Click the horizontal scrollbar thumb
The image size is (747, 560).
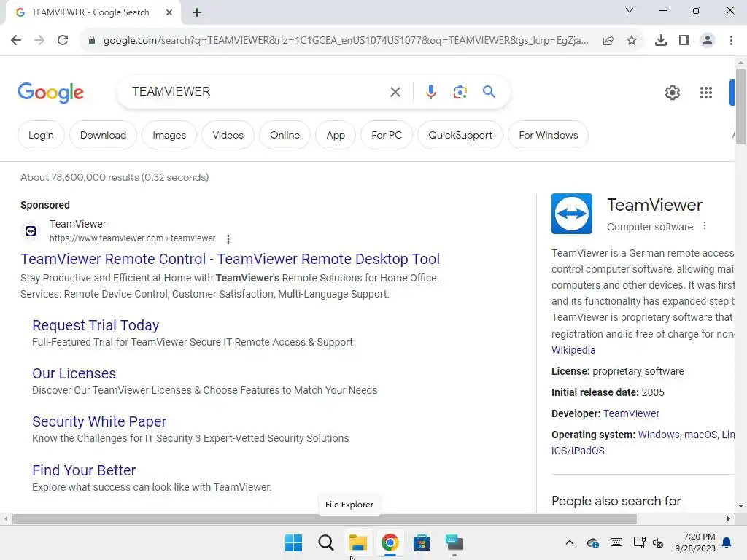[325, 518]
